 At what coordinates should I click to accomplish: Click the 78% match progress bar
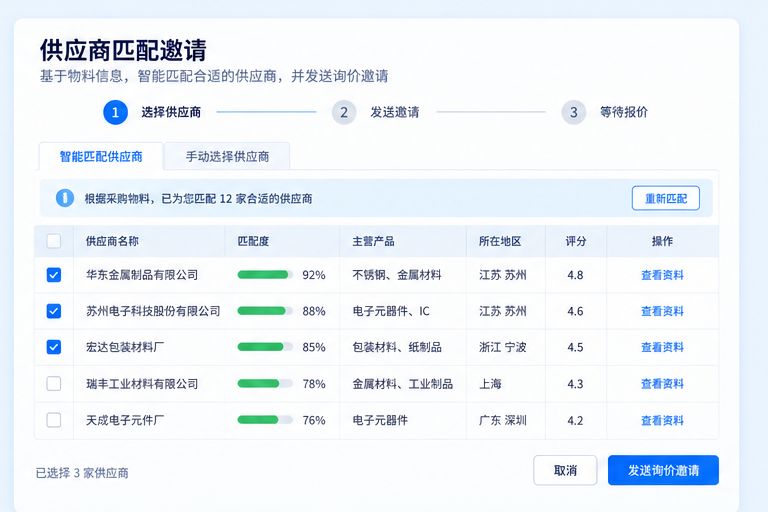[x=265, y=384]
